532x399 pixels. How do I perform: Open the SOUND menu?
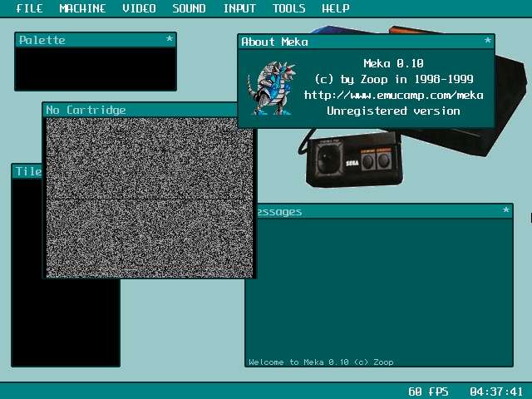click(189, 8)
